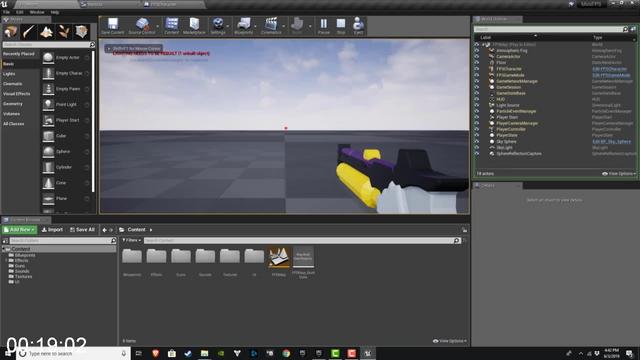Stop the play-in-editor session
Screen dimensions: 640x360
341,26
